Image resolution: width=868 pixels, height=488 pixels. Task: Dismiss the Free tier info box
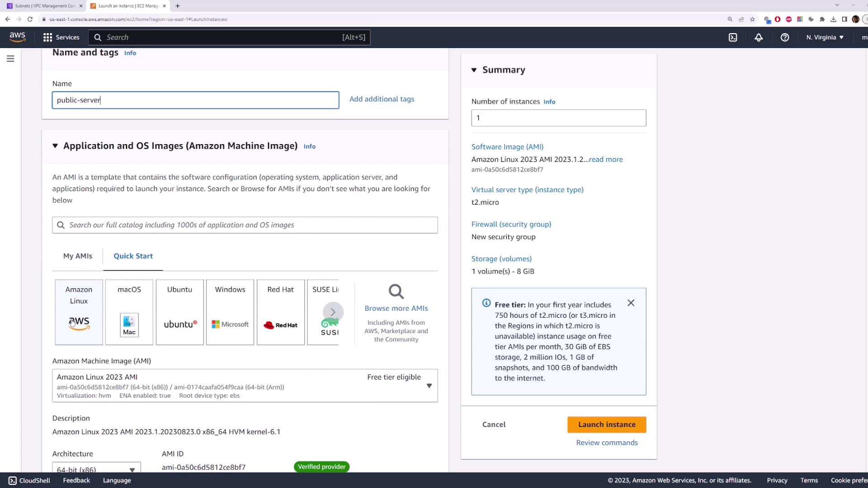pos(631,303)
